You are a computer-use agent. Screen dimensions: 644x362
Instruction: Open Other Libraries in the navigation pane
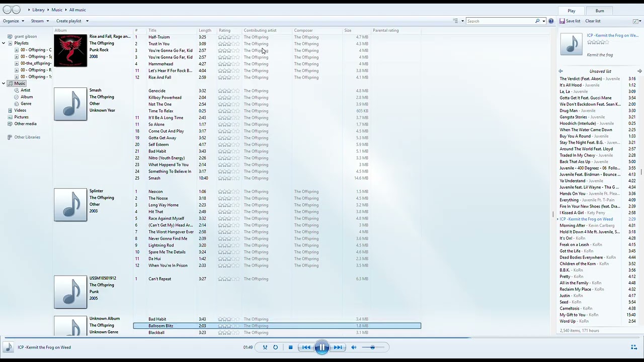27,137
